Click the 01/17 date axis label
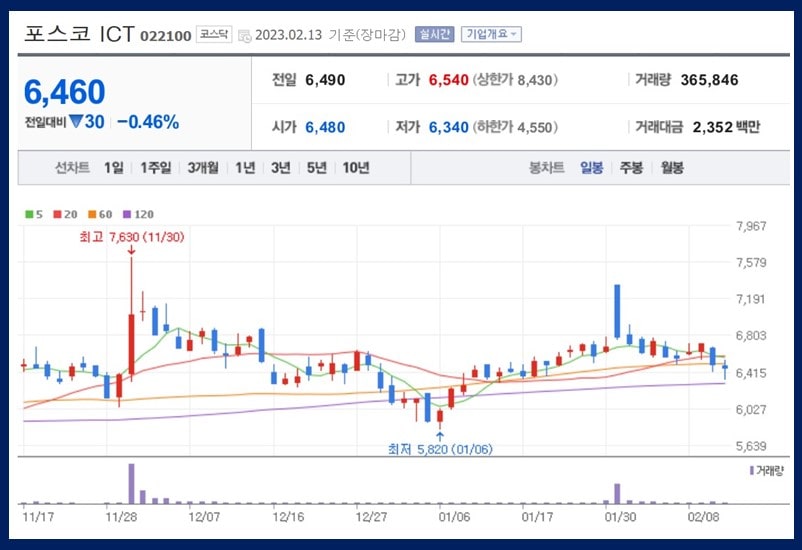Image resolution: width=802 pixels, height=550 pixels. [x=537, y=517]
